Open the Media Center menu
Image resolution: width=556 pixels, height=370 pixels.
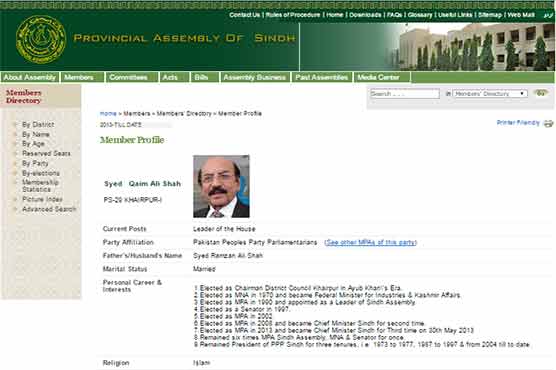(x=382, y=77)
